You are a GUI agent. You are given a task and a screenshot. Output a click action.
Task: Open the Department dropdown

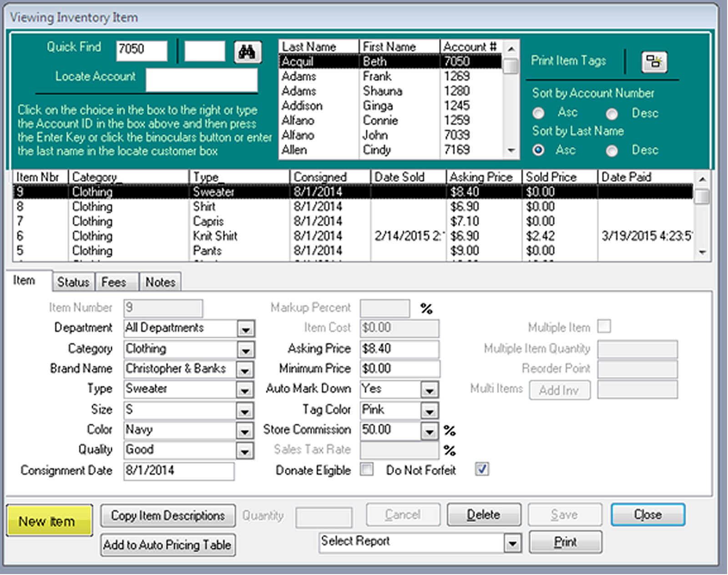click(x=246, y=328)
